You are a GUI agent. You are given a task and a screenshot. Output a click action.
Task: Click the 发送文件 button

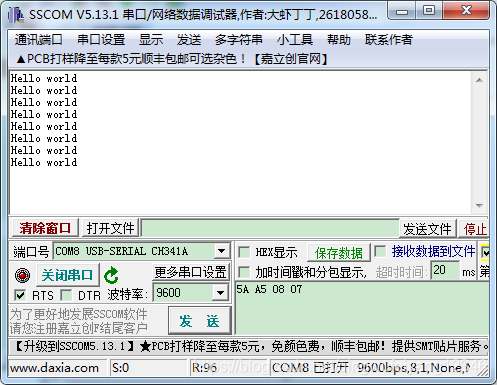coord(427,229)
